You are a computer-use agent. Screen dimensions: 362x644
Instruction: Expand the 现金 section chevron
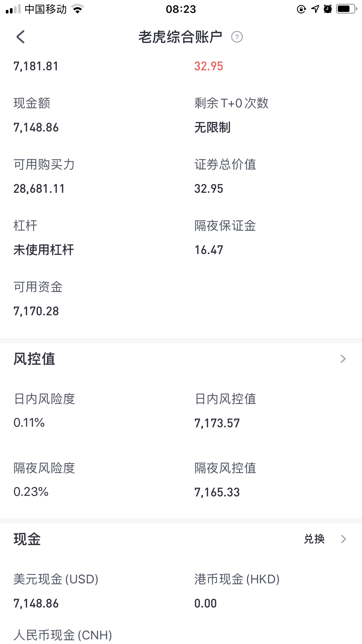tap(343, 539)
